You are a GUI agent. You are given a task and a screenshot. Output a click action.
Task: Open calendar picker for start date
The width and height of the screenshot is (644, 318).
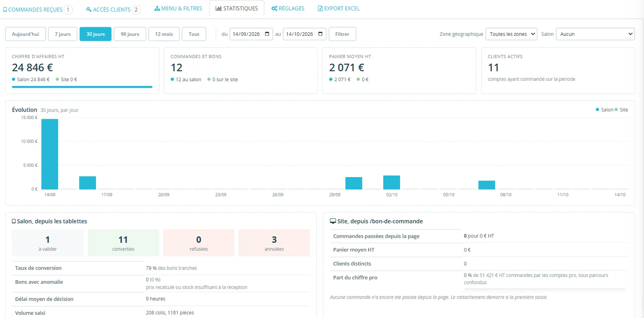(267, 34)
